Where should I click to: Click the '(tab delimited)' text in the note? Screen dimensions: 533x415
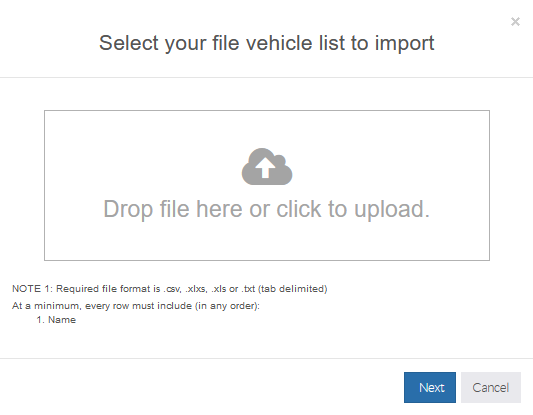(x=292, y=289)
